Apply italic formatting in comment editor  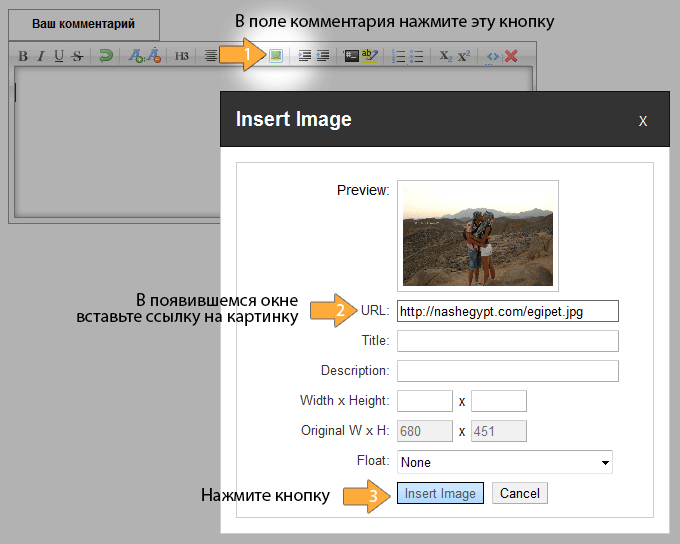point(41,56)
